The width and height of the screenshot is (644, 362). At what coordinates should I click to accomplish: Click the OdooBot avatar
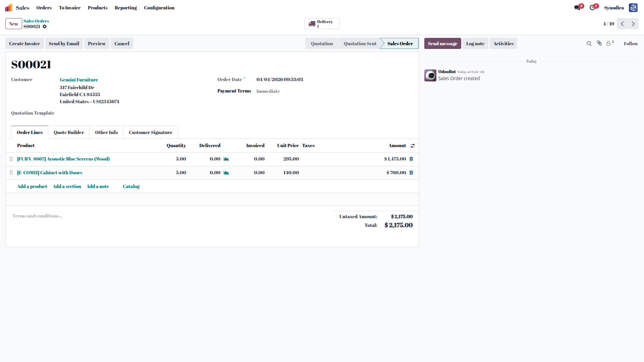[430, 75]
